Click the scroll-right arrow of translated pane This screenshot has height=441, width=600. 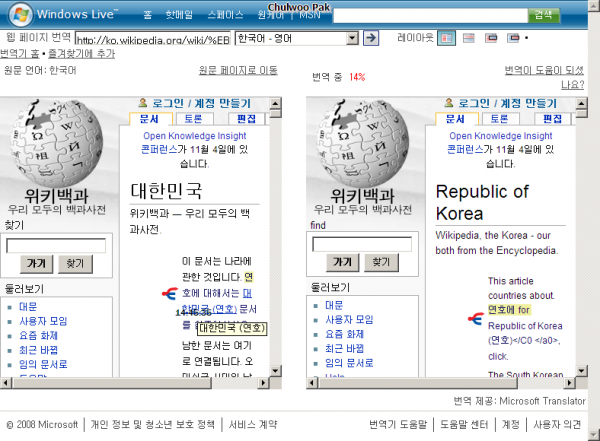coord(569,382)
